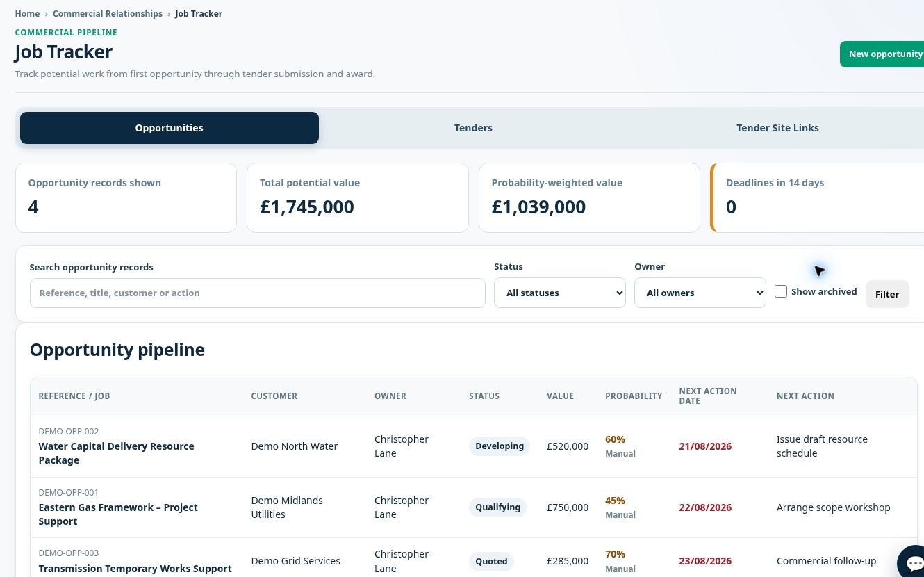Go to Home breadcrumb link
The height and width of the screenshot is (577, 924).
click(x=27, y=13)
